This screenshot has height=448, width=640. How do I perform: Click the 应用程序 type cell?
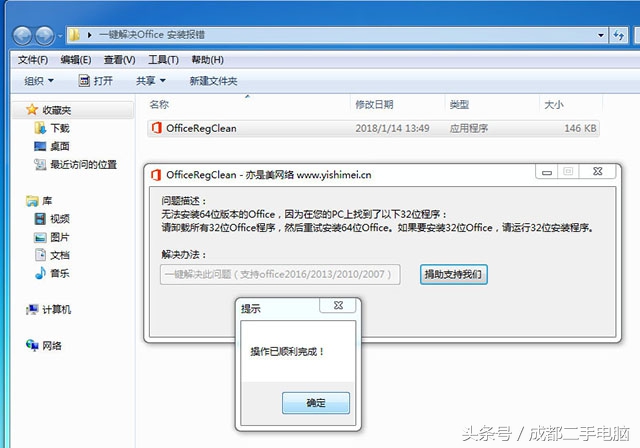click(x=469, y=129)
